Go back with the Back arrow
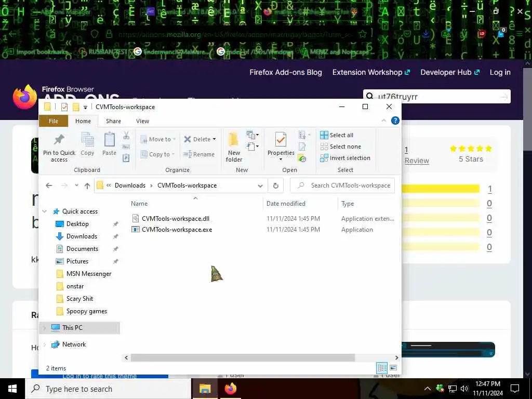The height and width of the screenshot is (399, 532). coord(49,185)
